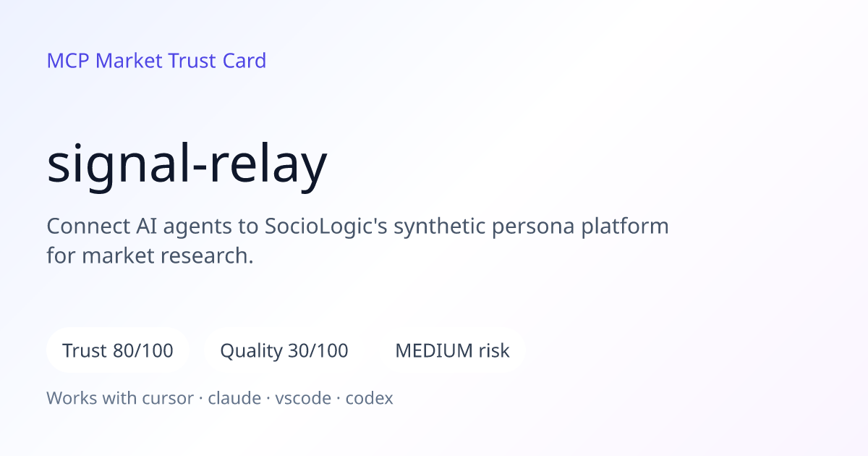Viewport: 868px width, 456px height.
Task: Click codex in the Works with list
Action: pyautogui.click(x=369, y=398)
